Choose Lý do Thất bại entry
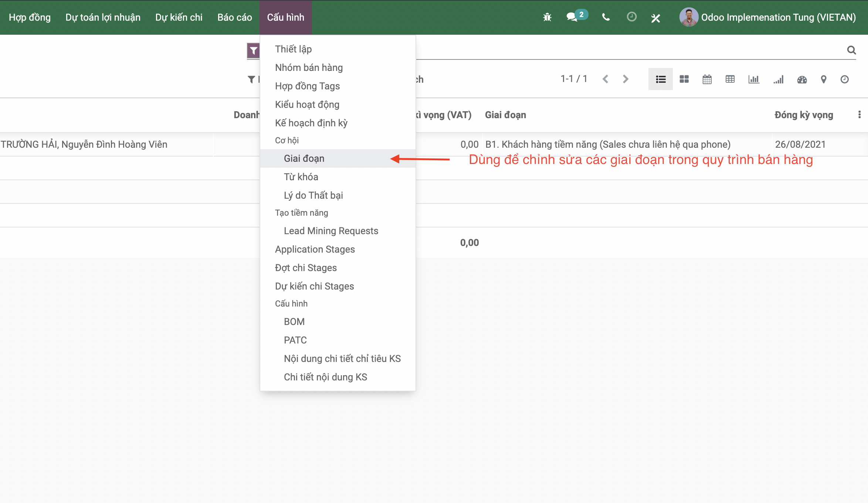The height and width of the screenshot is (503, 868). coord(313,195)
